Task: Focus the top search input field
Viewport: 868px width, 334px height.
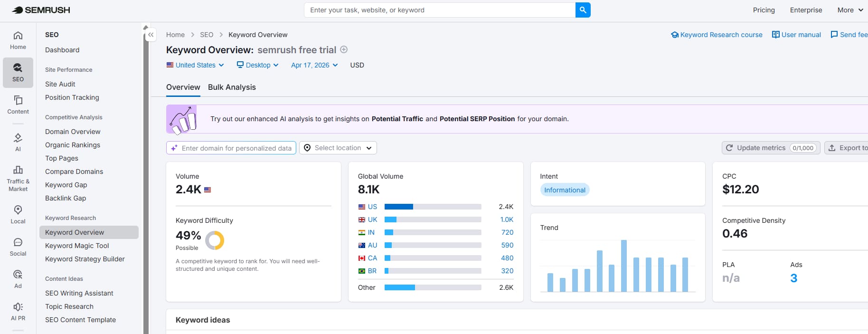Action: click(440, 10)
